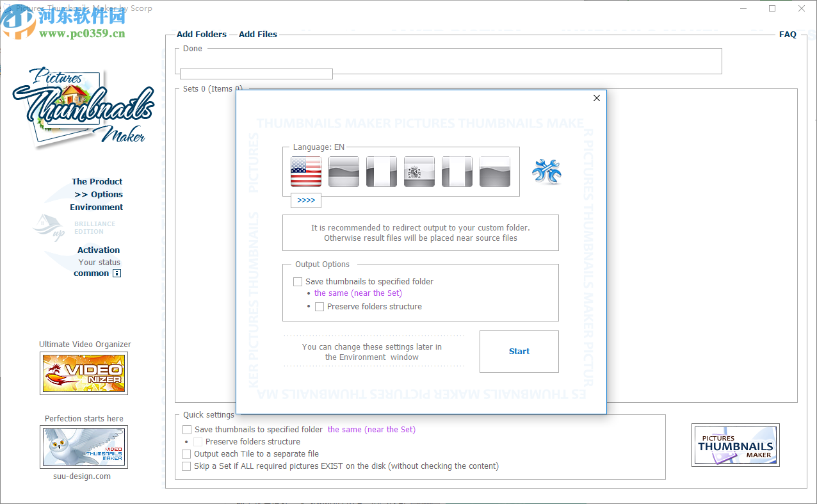The width and height of the screenshot is (817, 504).
Task: Select the US English flag language
Action: (x=306, y=172)
